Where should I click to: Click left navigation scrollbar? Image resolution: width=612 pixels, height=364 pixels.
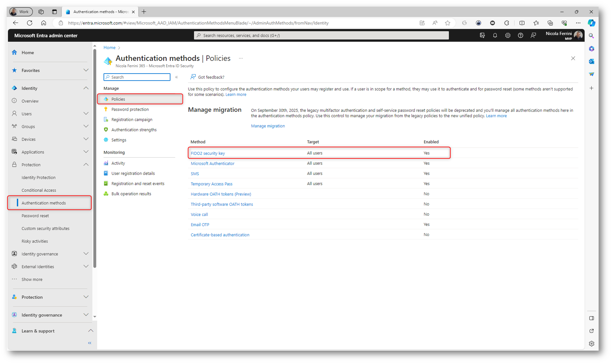pyautogui.click(x=95, y=159)
